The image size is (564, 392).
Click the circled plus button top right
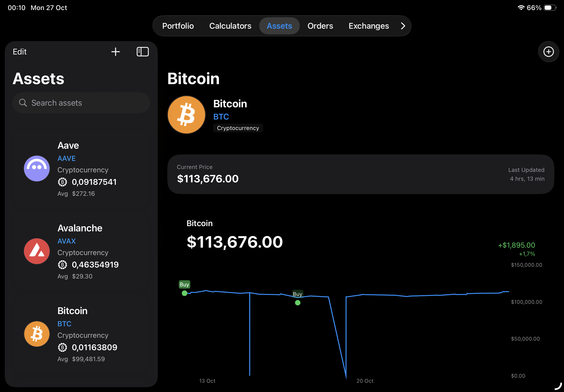(x=548, y=52)
